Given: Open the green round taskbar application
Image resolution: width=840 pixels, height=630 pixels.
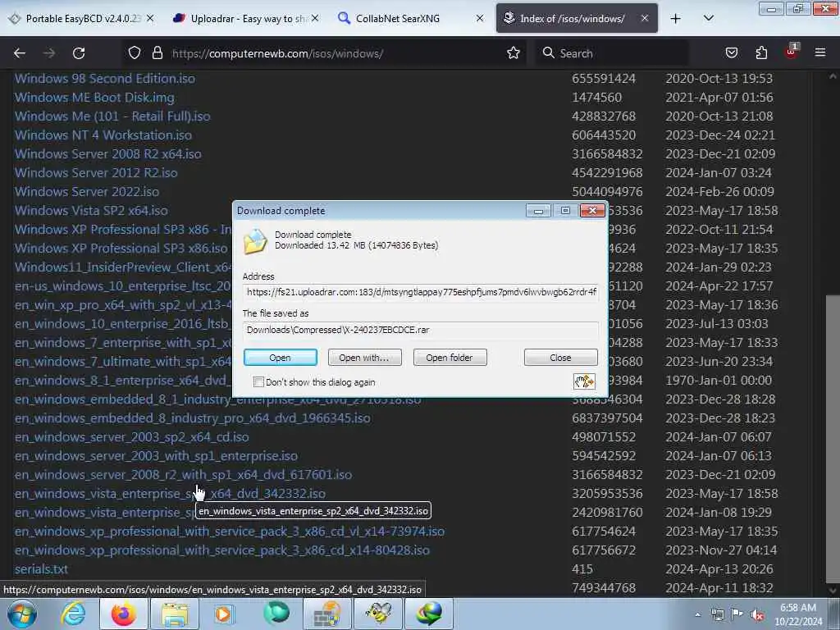Looking at the screenshot, I should [x=276, y=614].
